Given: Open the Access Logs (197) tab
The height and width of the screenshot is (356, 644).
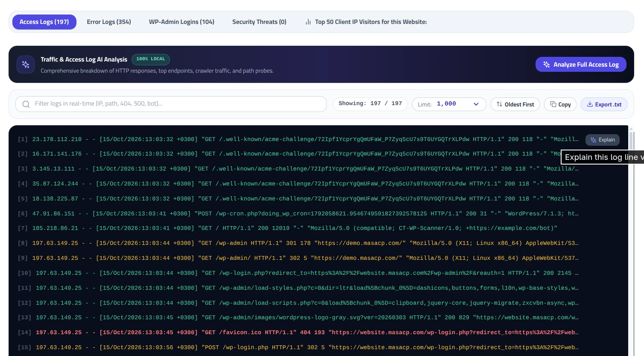Looking at the screenshot, I should coord(44,22).
